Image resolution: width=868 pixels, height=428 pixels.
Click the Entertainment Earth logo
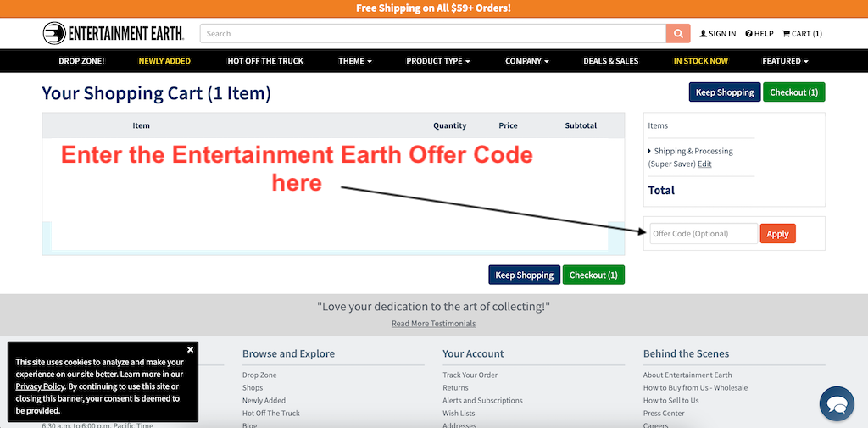pos(114,33)
